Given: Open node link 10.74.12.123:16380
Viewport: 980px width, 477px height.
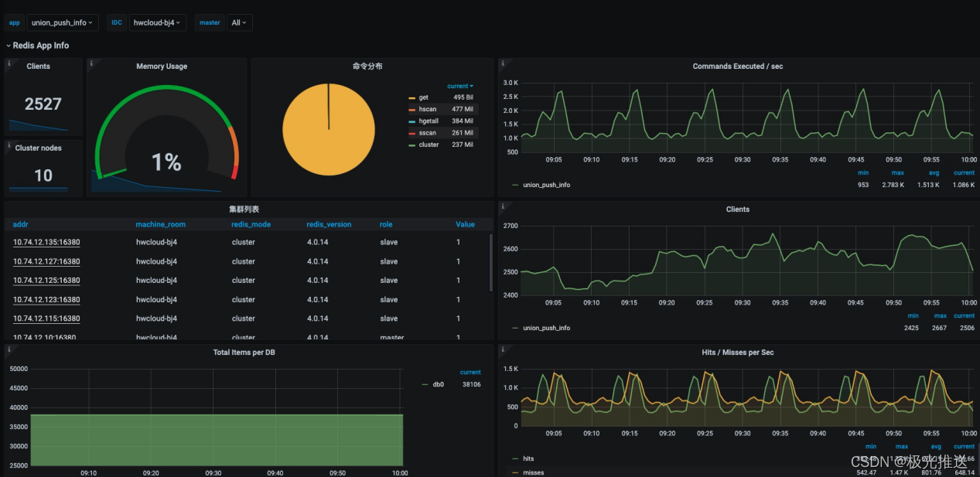Looking at the screenshot, I should pyautogui.click(x=46, y=299).
